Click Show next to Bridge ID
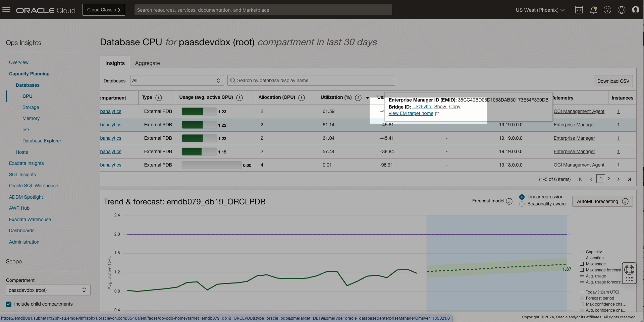 point(440,107)
